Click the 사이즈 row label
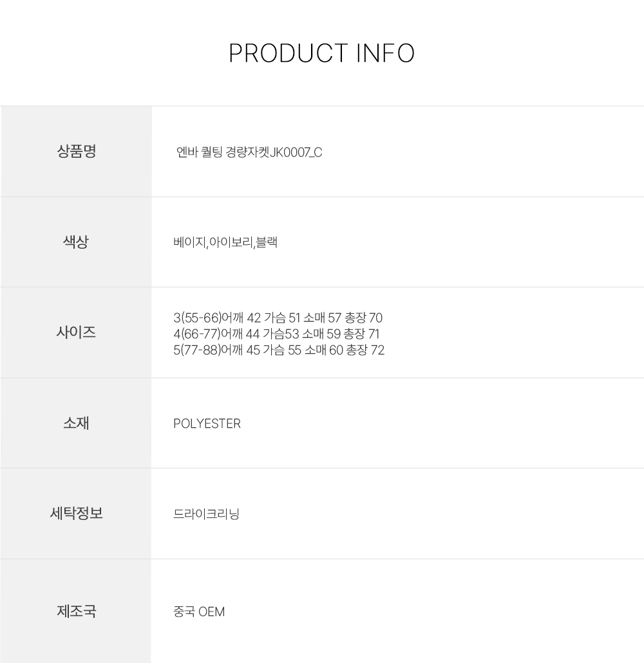 [76, 332]
